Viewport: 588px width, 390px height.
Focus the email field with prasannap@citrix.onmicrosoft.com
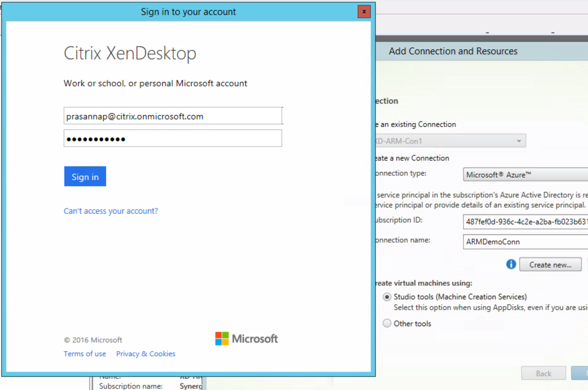coord(173,116)
